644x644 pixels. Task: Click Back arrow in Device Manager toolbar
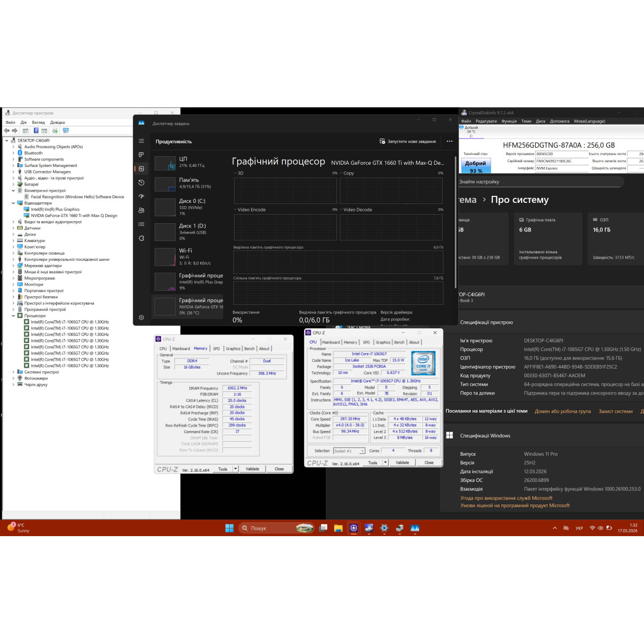(7, 130)
